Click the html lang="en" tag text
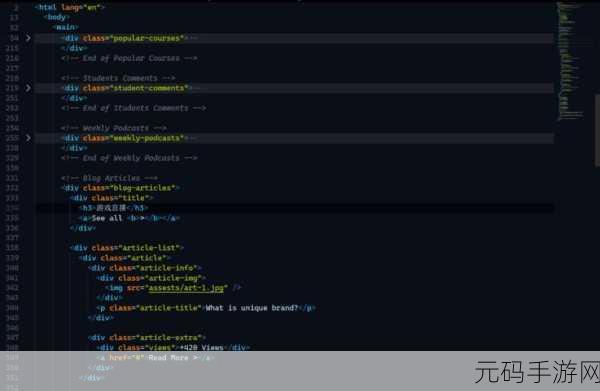Image resolution: width=600 pixels, height=391 pixels. tap(70, 7)
